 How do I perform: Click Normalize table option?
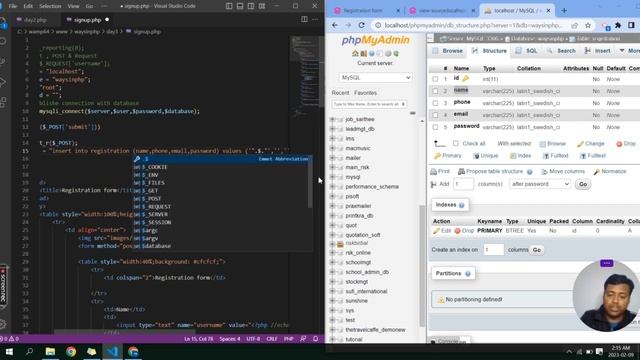point(610,171)
